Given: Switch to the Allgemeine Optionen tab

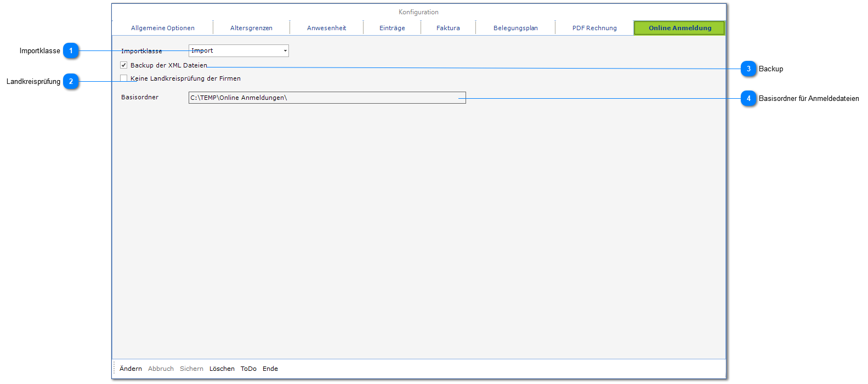Looking at the screenshot, I should tap(162, 28).
